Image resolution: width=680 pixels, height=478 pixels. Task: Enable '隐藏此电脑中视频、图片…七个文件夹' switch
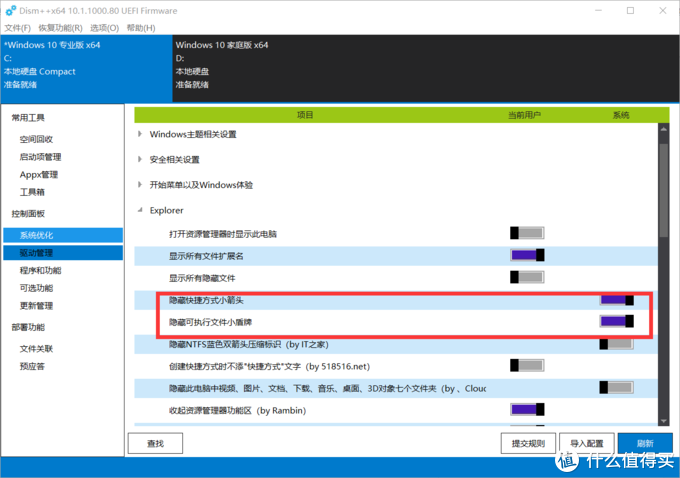(x=617, y=387)
